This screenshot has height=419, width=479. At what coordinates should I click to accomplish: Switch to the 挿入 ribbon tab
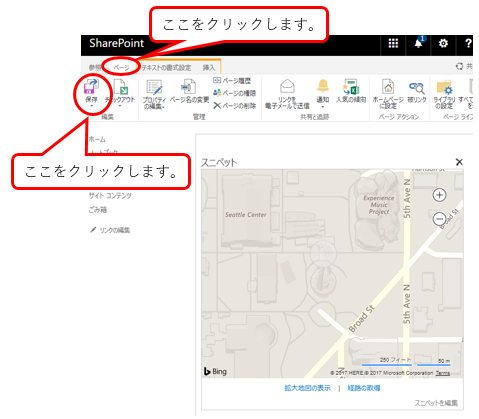(209, 68)
